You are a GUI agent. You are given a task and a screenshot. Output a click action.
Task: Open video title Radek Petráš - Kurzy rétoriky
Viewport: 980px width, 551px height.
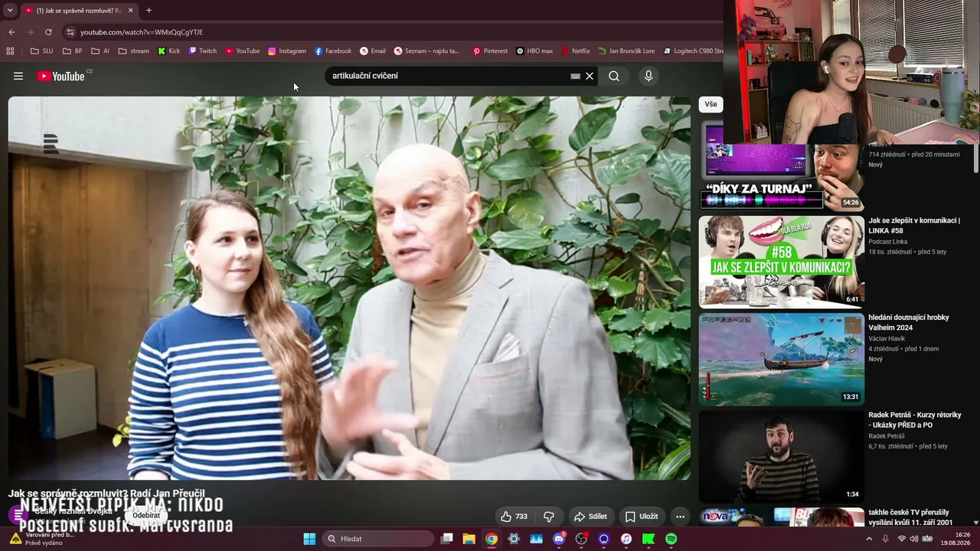[915, 419]
